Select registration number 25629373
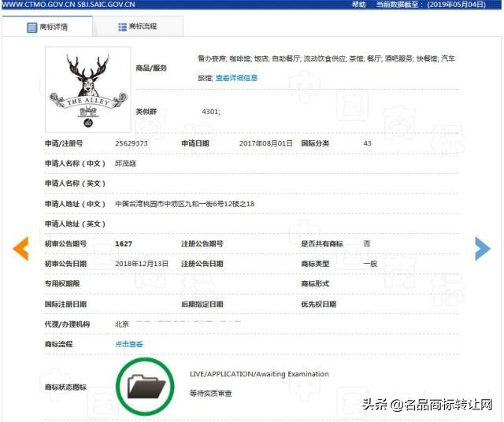This screenshot has width=504, height=422. click(x=132, y=143)
